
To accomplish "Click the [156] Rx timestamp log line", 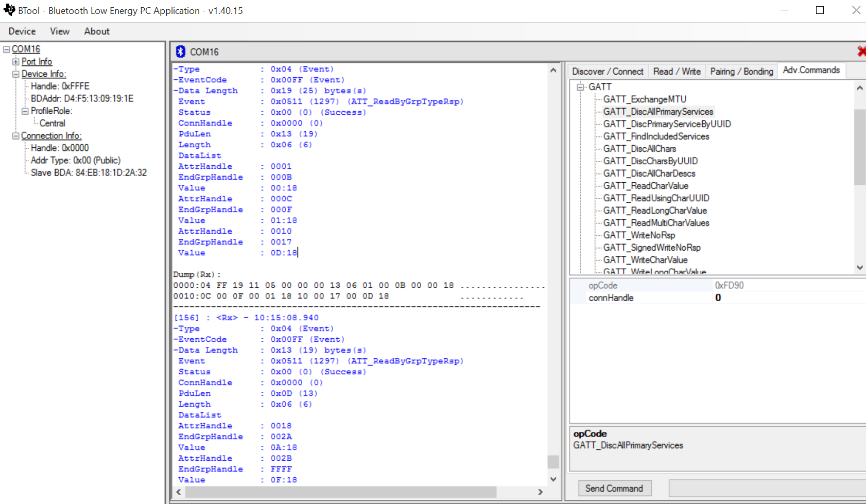I will pyautogui.click(x=246, y=318).
